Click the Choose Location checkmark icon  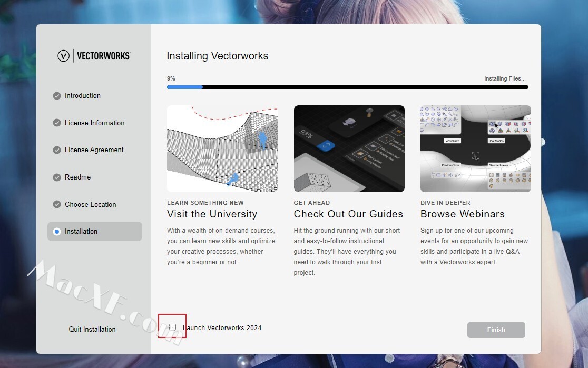pyautogui.click(x=56, y=204)
